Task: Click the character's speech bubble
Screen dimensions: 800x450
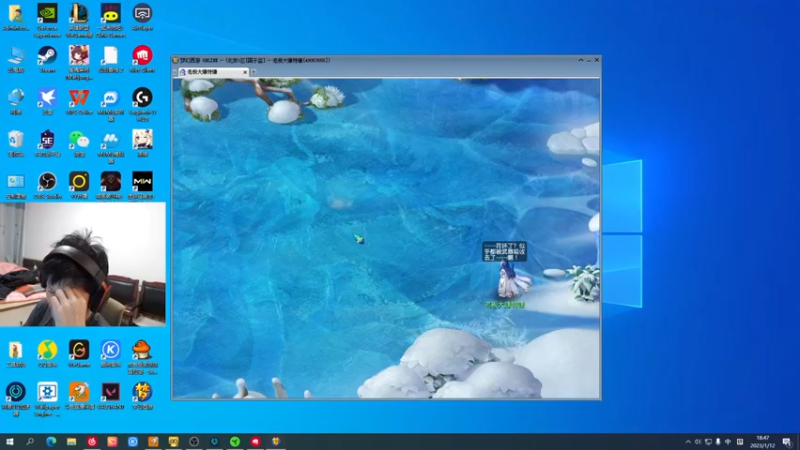Action: coord(504,252)
